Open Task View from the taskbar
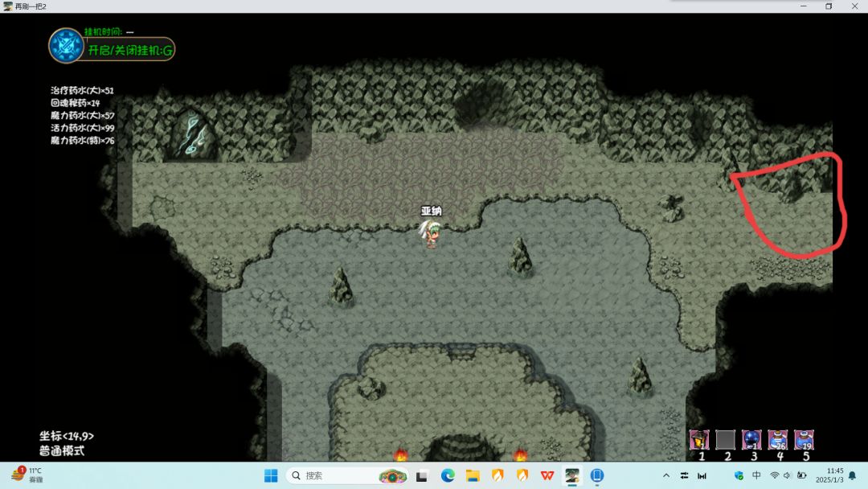This screenshot has width=868, height=489. (422, 475)
